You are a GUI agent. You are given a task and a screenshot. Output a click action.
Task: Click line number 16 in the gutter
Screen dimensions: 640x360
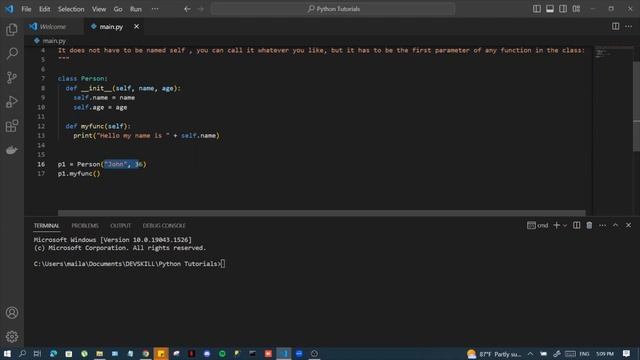[x=41, y=164]
